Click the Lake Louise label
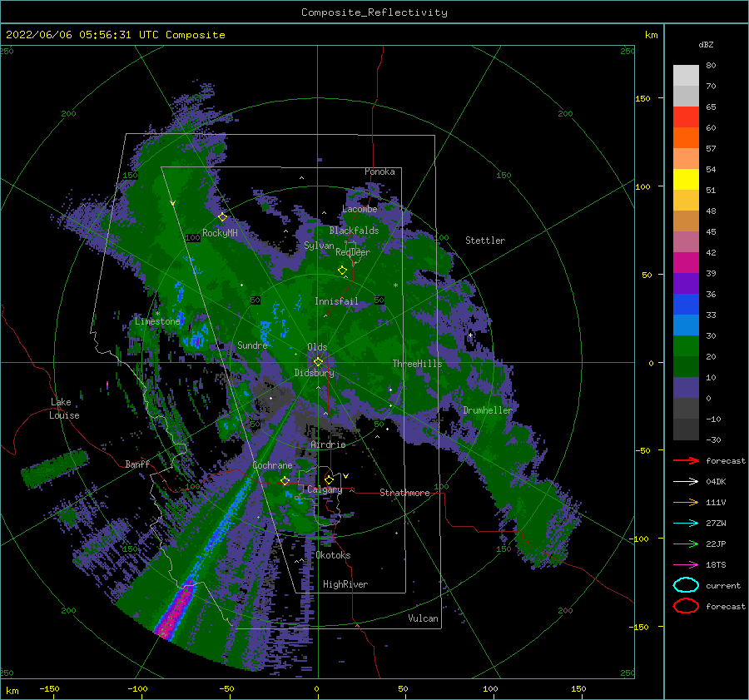 coord(64,409)
